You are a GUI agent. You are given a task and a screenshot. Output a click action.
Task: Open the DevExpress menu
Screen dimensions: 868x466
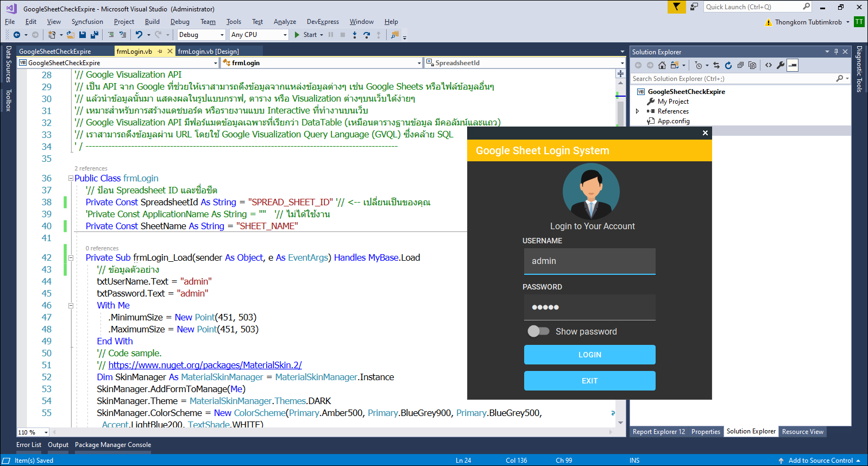[x=323, y=22]
